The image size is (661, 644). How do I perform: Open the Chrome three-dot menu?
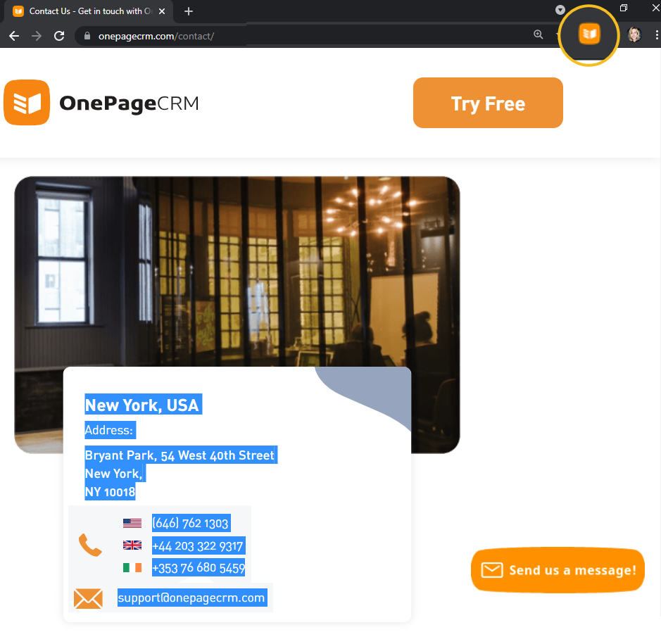coord(656,35)
